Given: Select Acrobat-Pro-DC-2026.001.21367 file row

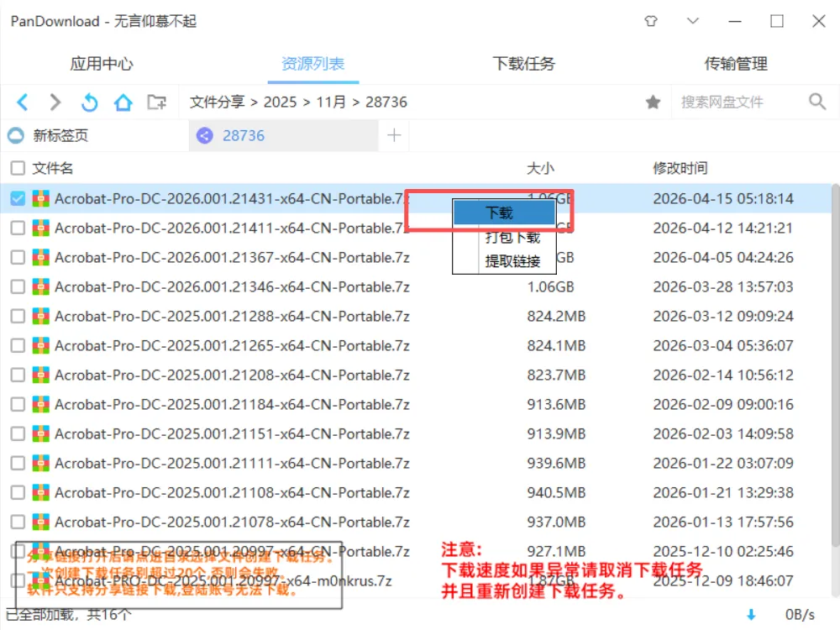Looking at the screenshot, I should click(416, 258).
